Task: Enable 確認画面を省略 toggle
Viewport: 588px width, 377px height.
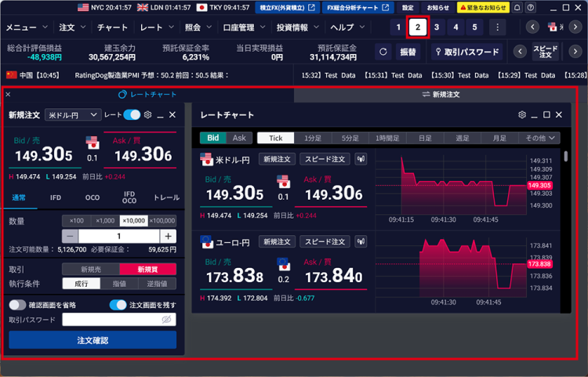Action: pos(17,305)
